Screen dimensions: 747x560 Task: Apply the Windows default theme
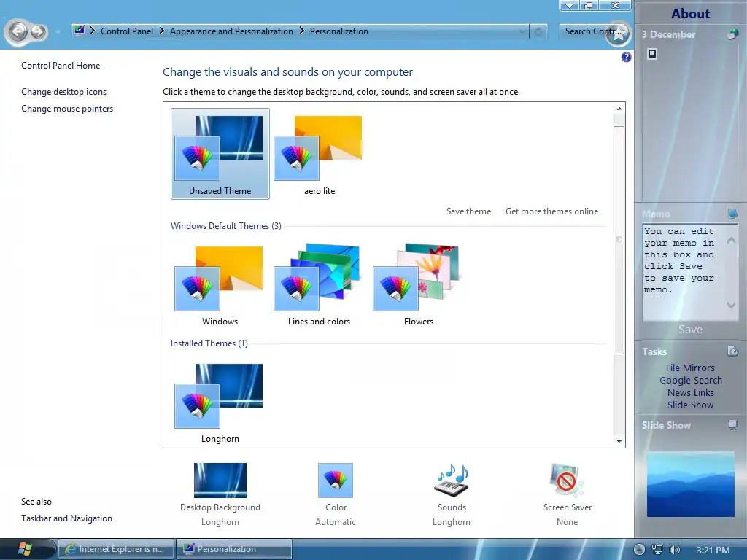(220, 285)
